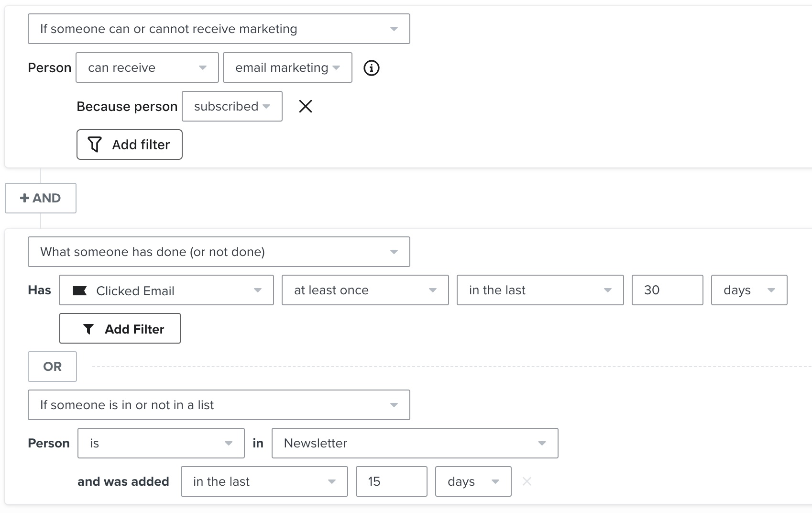
Task: Remove the 'Because person subscribed' filter
Action: [305, 106]
